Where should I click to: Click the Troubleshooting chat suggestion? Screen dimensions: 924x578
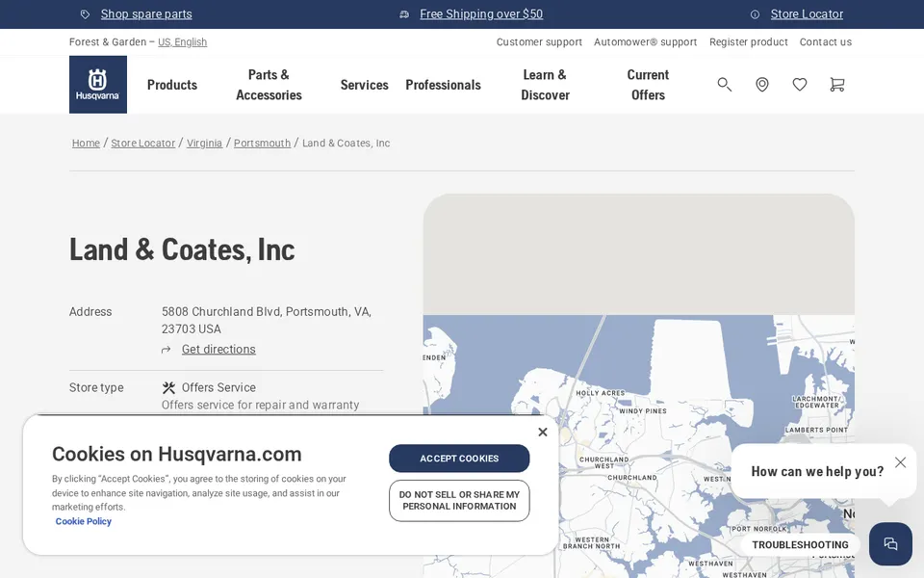coord(800,545)
